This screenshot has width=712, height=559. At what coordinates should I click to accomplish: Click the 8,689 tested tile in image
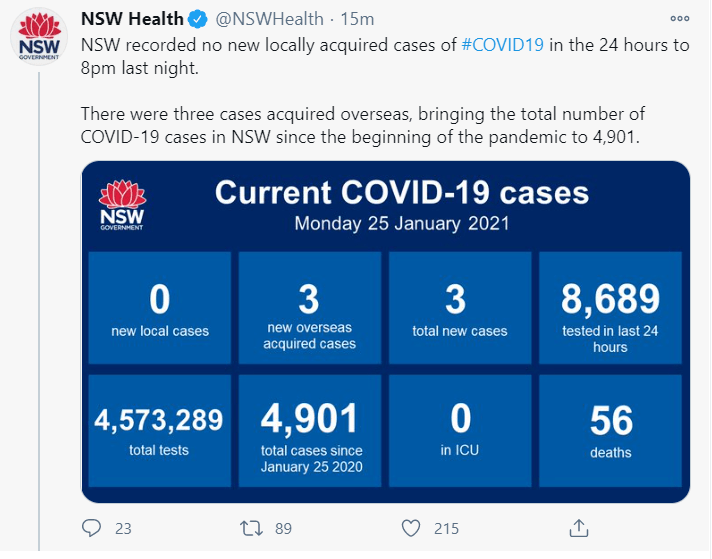point(610,308)
